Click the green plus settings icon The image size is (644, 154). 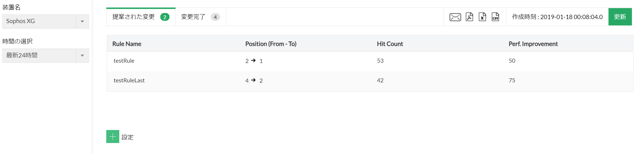click(113, 137)
